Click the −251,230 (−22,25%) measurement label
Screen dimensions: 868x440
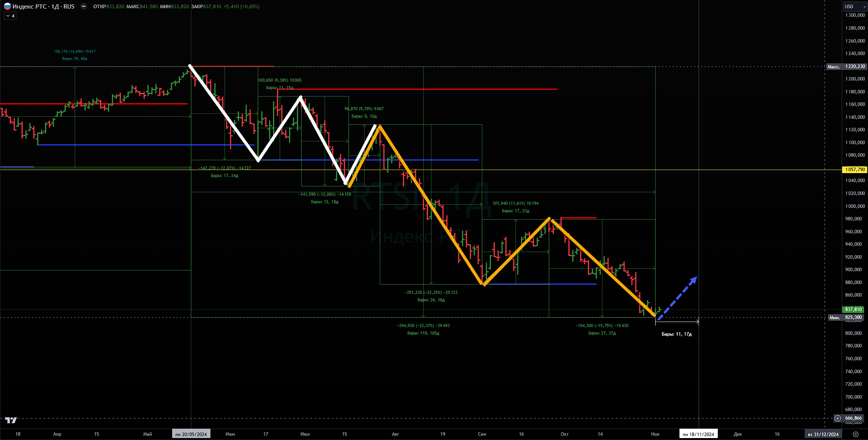click(x=431, y=292)
